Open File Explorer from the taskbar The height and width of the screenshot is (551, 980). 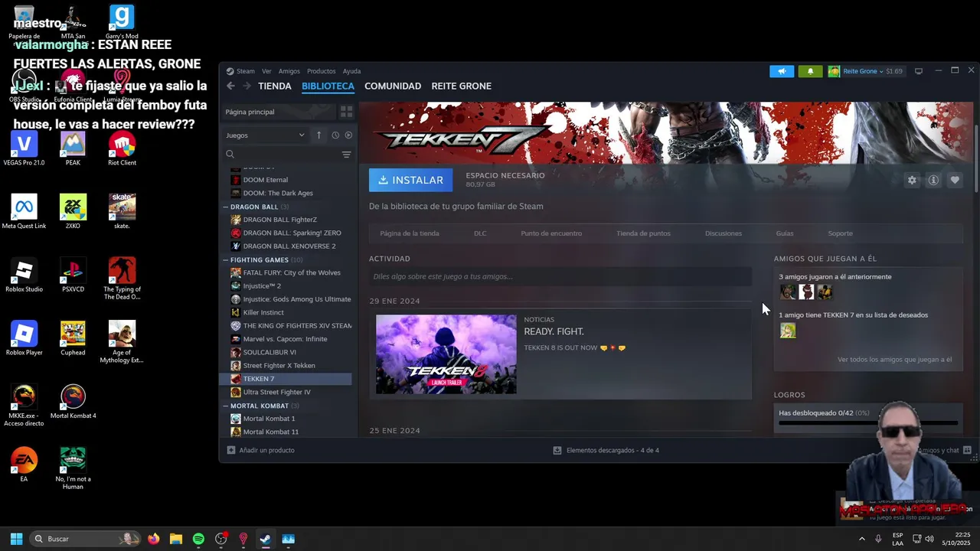176,539
